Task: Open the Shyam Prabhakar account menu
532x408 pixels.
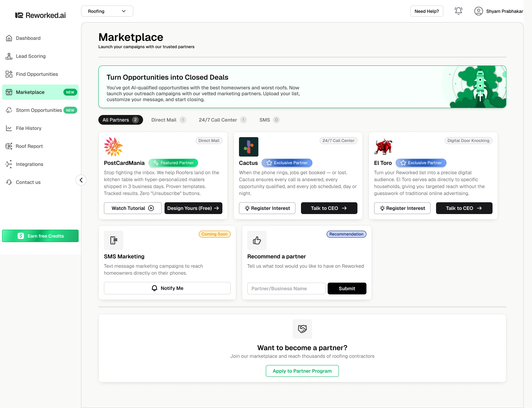Action: click(x=499, y=11)
